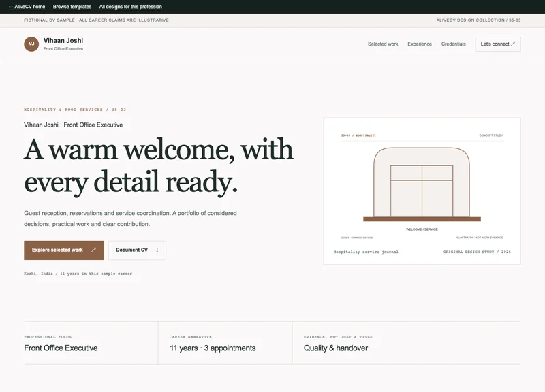Image resolution: width=545 pixels, height=392 pixels.
Task: Click 'ORIGINAL DESIGN STUDY / 2026' caption
Action: (x=477, y=252)
